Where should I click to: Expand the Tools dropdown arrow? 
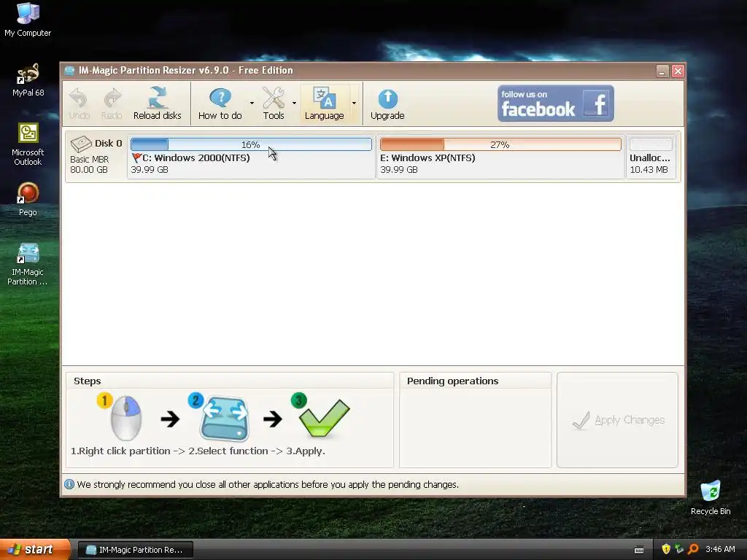click(294, 104)
